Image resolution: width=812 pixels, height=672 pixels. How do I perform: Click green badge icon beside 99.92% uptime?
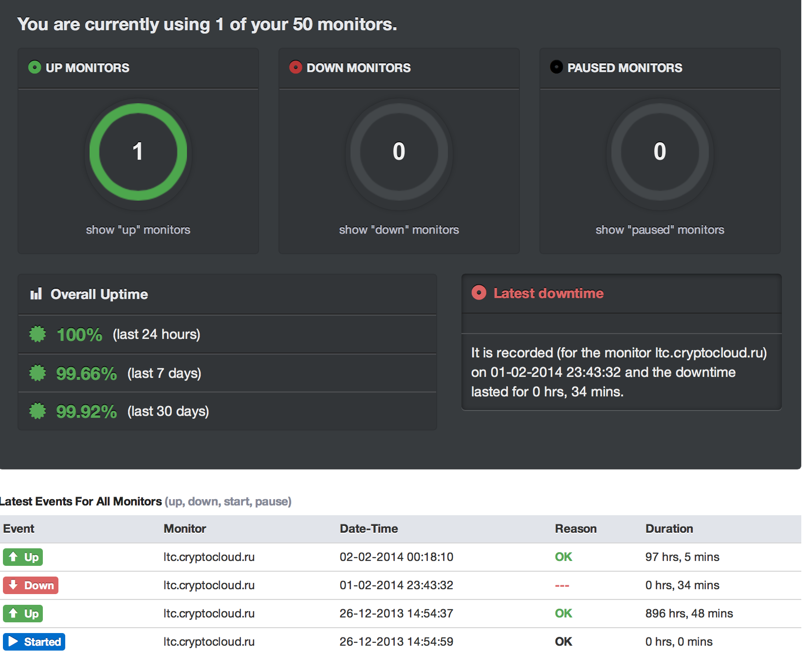click(x=37, y=411)
